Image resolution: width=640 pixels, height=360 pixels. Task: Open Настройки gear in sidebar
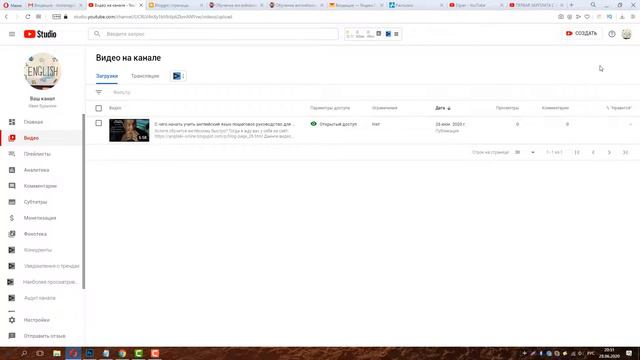(x=41, y=320)
